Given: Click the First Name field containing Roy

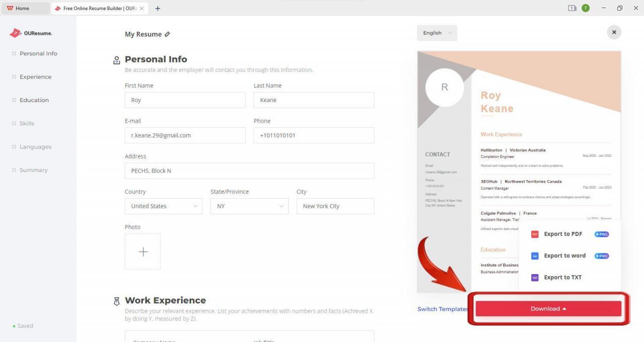Looking at the screenshot, I should [x=185, y=100].
